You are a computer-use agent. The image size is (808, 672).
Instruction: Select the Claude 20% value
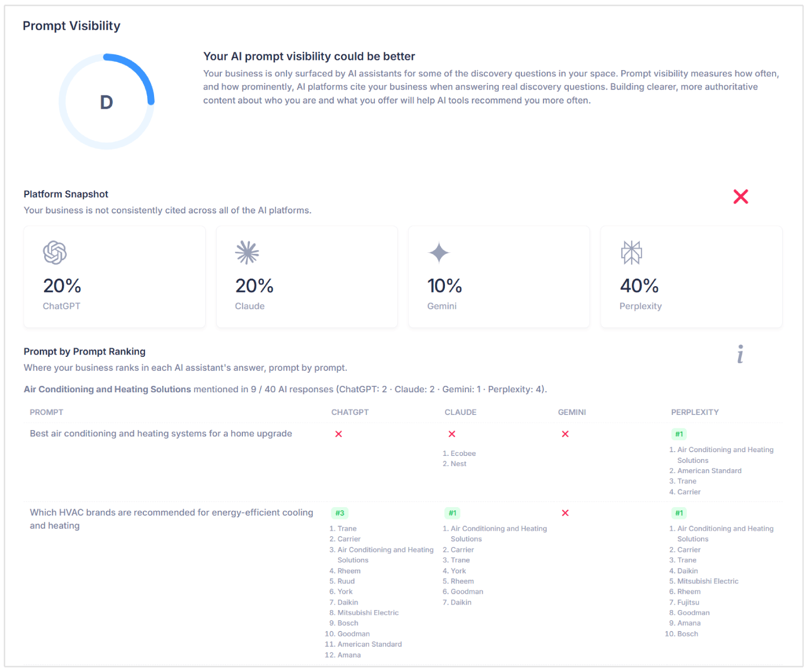(254, 286)
